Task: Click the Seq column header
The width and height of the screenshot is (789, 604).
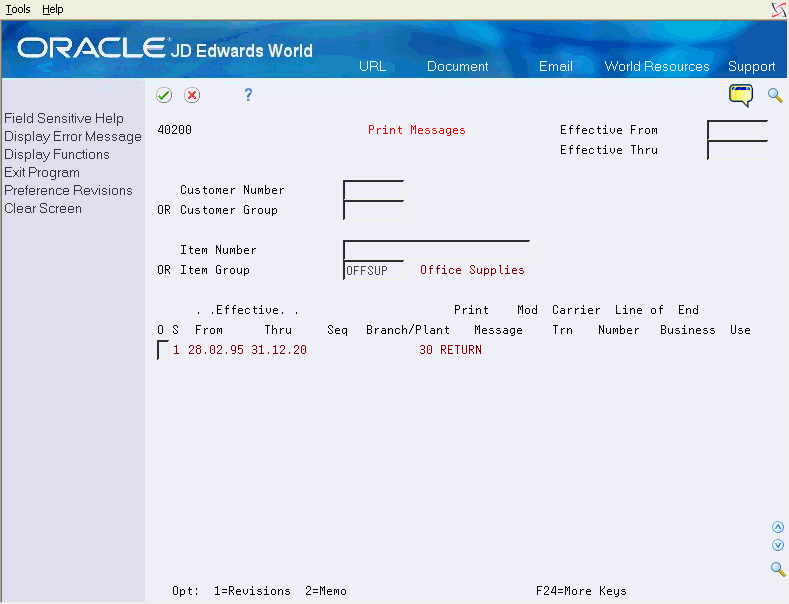Action: coord(337,330)
